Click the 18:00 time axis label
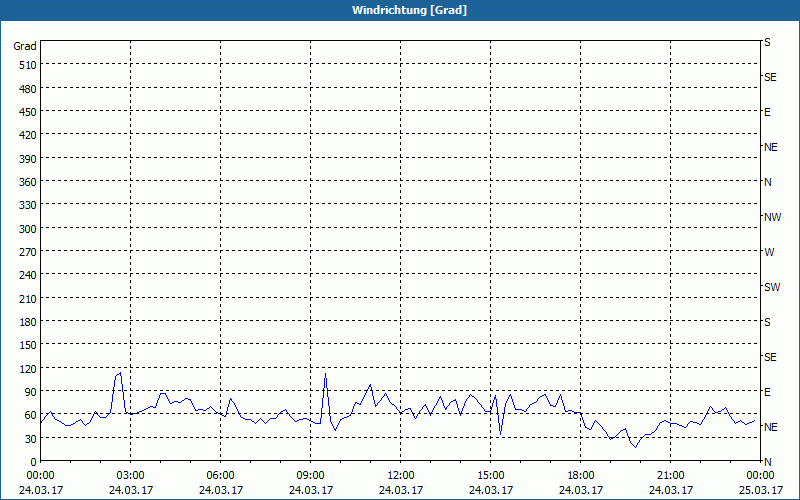The image size is (800, 500). click(x=581, y=476)
